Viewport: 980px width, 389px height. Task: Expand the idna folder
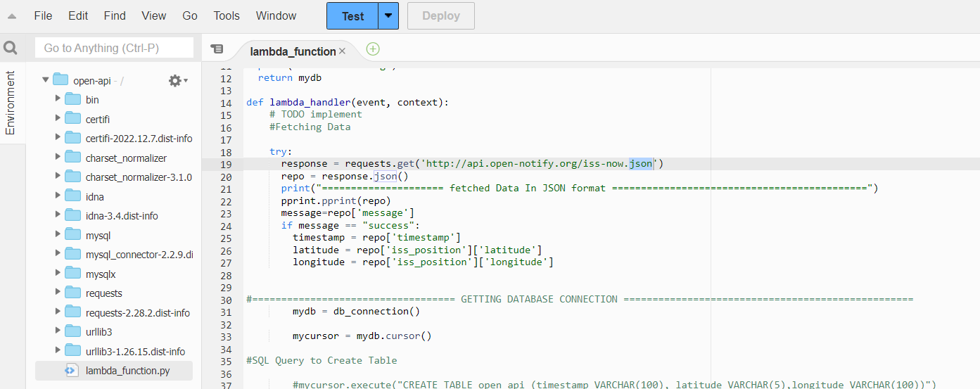click(58, 196)
